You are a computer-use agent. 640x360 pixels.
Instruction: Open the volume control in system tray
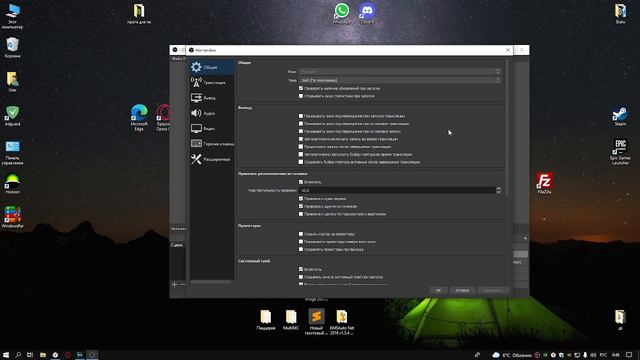click(593, 355)
